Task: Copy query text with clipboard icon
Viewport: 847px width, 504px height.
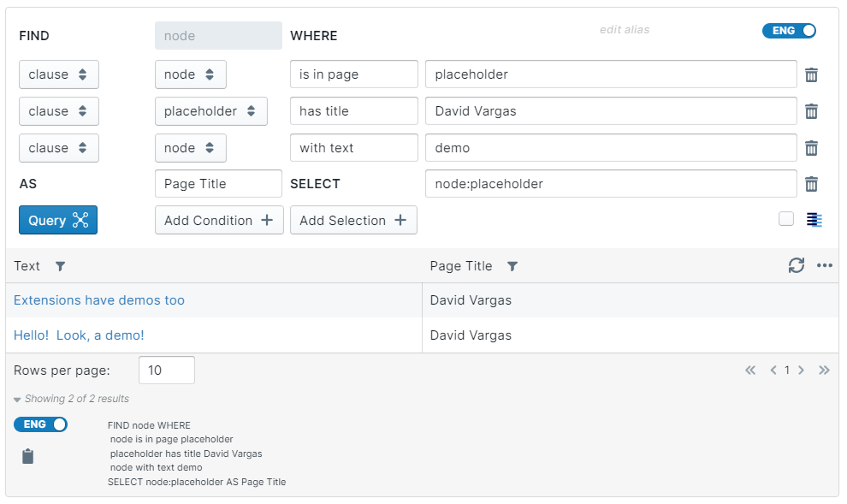Action: [28, 456]
